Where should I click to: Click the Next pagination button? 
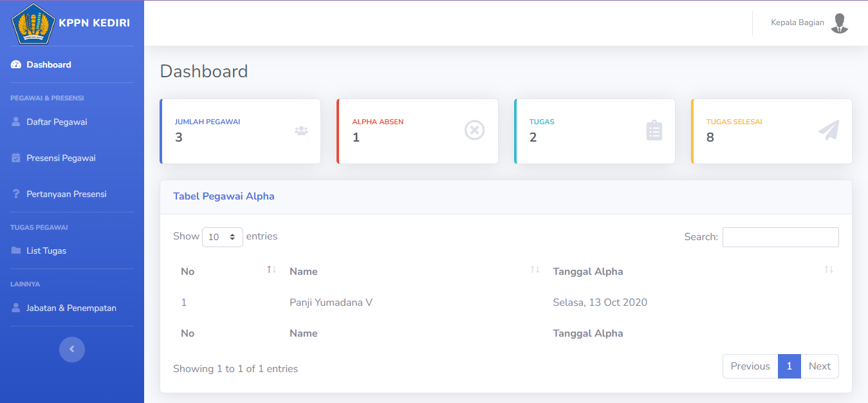(x=819, y=366)
